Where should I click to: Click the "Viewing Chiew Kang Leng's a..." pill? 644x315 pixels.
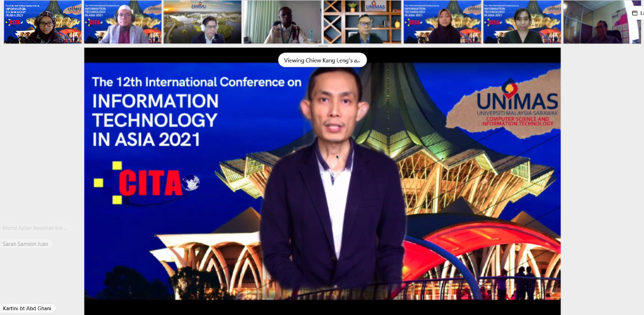(323, 60)
